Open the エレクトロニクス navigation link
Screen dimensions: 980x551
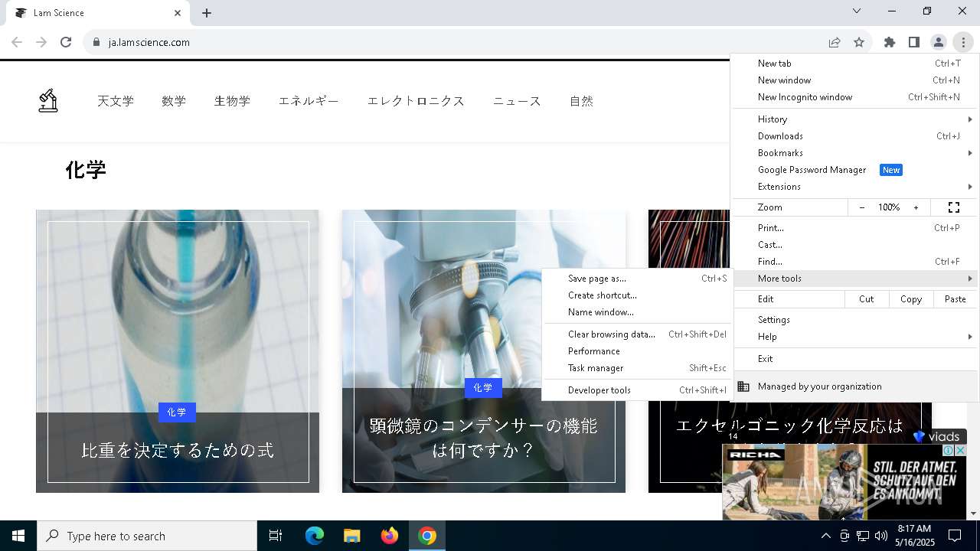point(416,101)
